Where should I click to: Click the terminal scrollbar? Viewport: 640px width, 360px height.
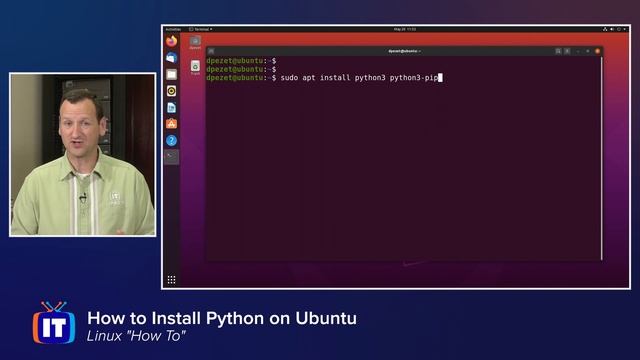[x=601, y=158]
